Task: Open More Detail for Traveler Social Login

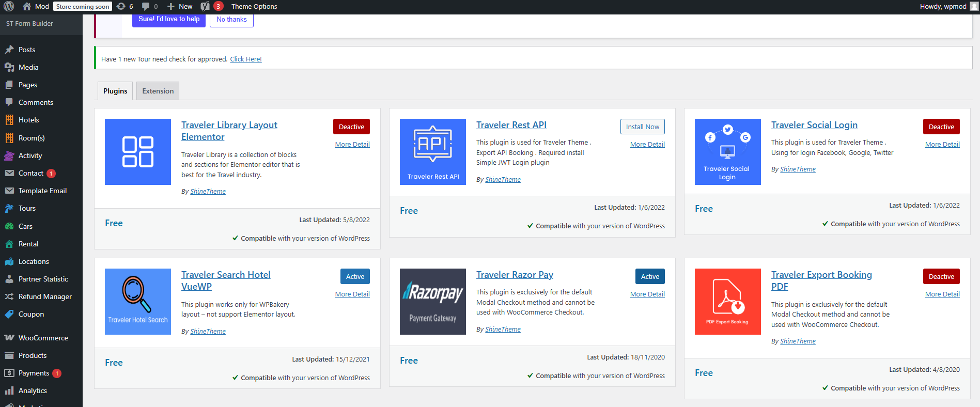Action: coord(942,145)
